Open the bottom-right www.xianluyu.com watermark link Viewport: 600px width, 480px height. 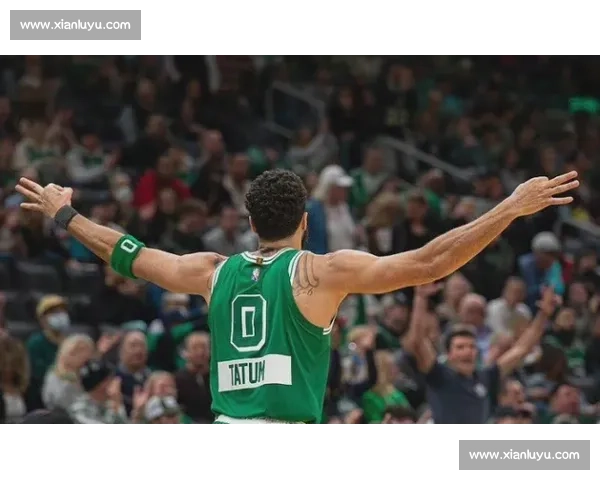(523, 455)
